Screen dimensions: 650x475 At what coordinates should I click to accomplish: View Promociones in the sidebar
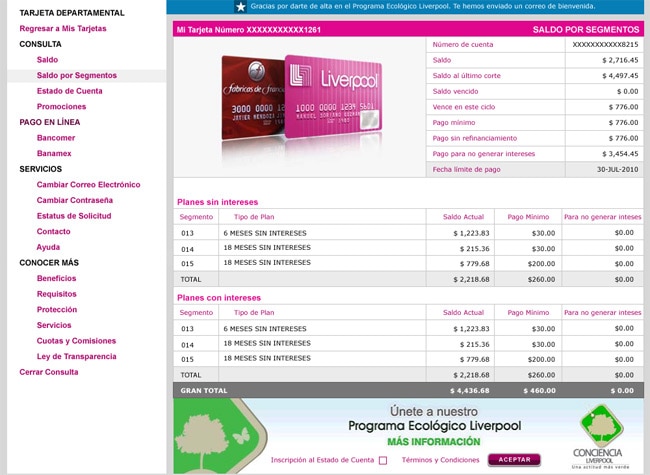pos(61,106)
